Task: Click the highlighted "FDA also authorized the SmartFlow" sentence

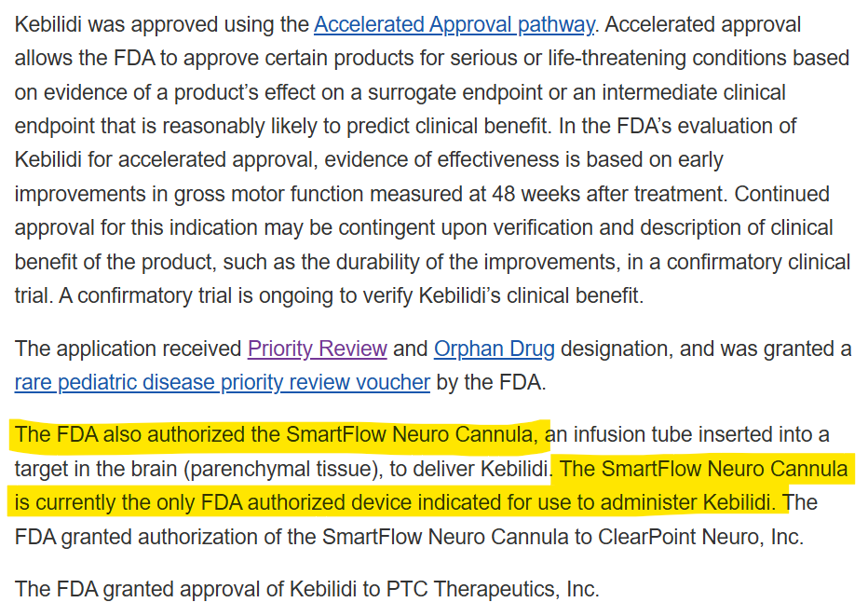Action: pos(276,434)
